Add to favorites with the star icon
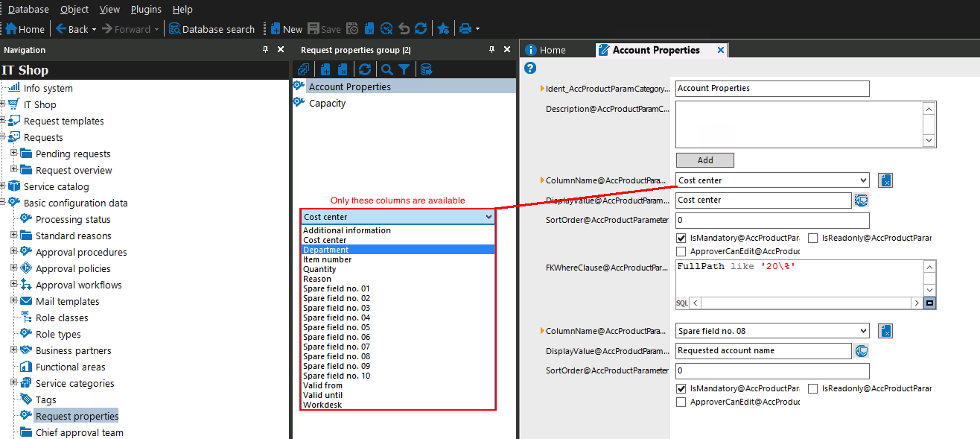The width and height of the screenshot is (980, 439). [x=443, y=29]
